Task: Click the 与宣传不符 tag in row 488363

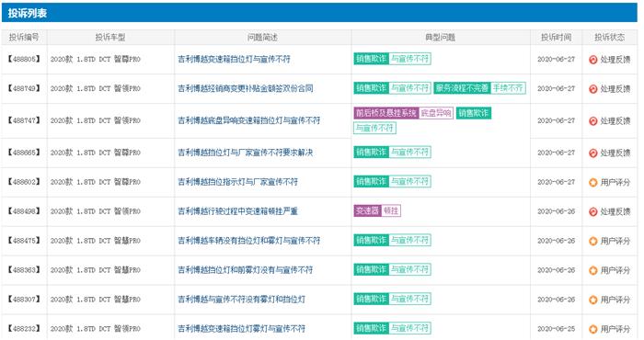Action: (x=409, y=269)
